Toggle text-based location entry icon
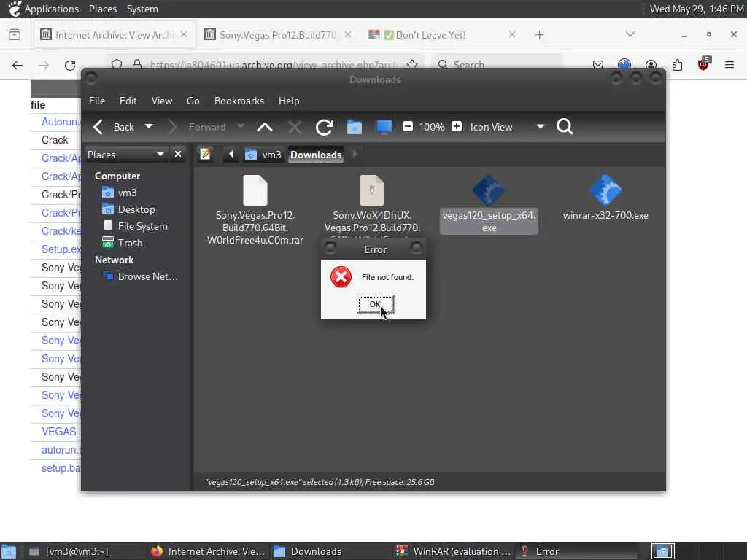The height and width of the screenshot is (560, 747). [205, 155]
